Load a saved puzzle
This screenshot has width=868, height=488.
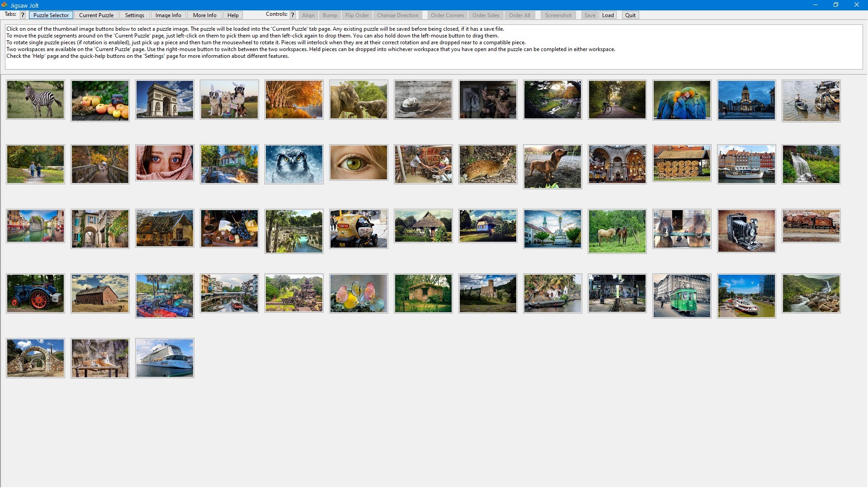coord(608,15)
